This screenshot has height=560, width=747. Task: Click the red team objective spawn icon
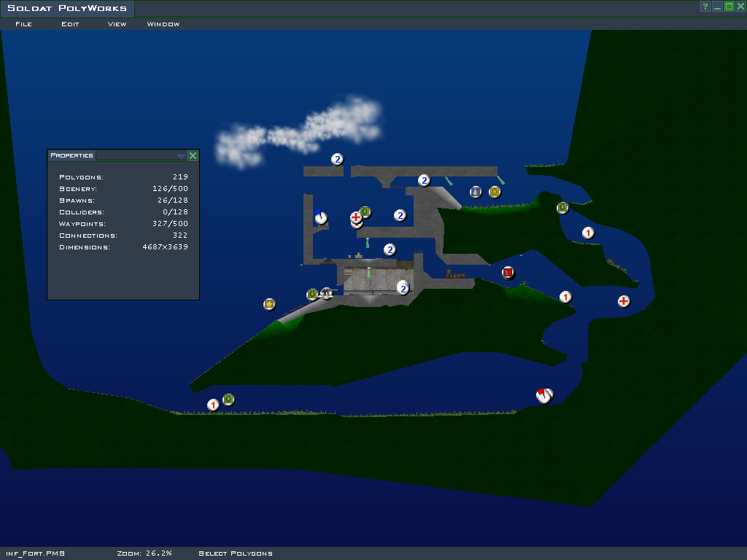tap(508, 273)
